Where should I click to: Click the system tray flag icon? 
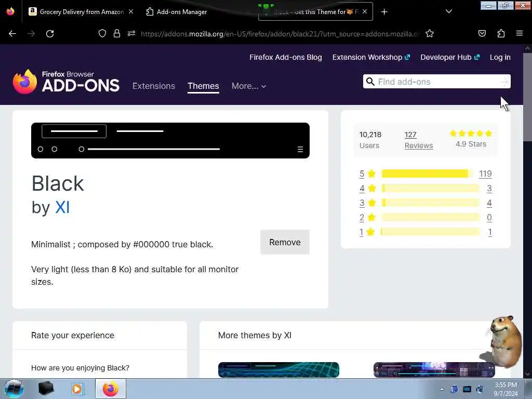454,389
